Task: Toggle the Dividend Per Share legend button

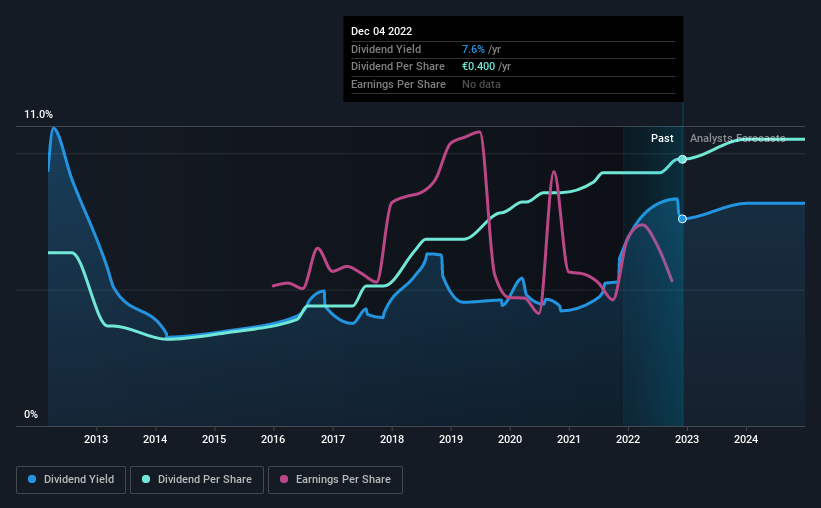Action: tap(197, 480)
